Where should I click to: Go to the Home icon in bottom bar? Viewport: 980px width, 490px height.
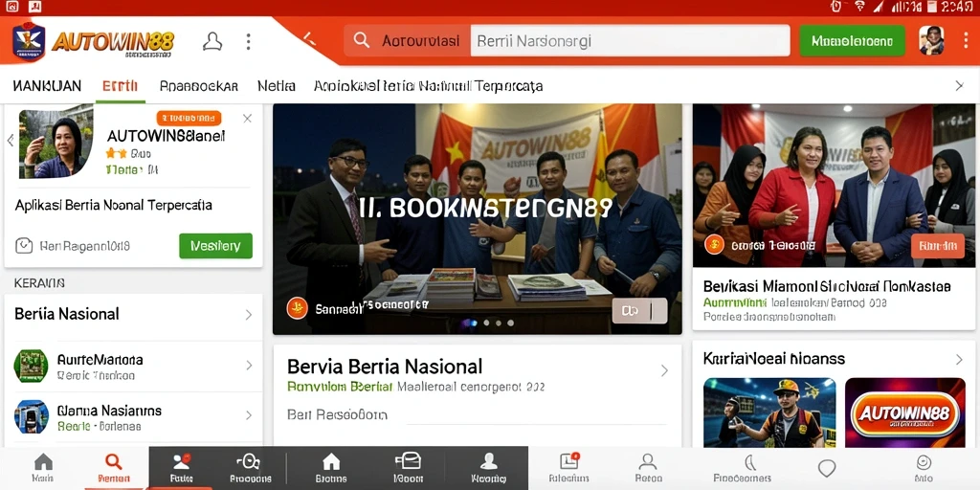(43, 462)
